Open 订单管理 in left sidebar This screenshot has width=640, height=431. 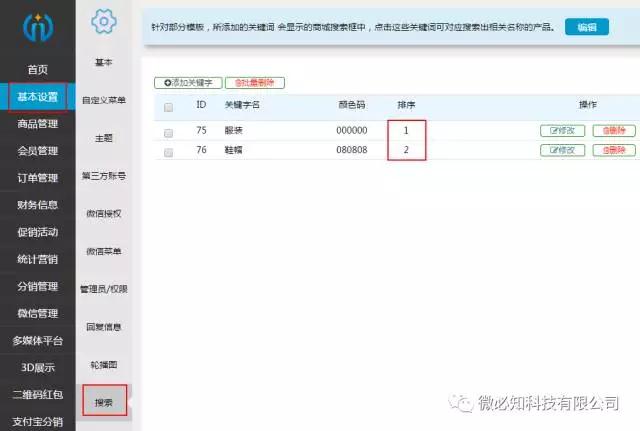37,178
